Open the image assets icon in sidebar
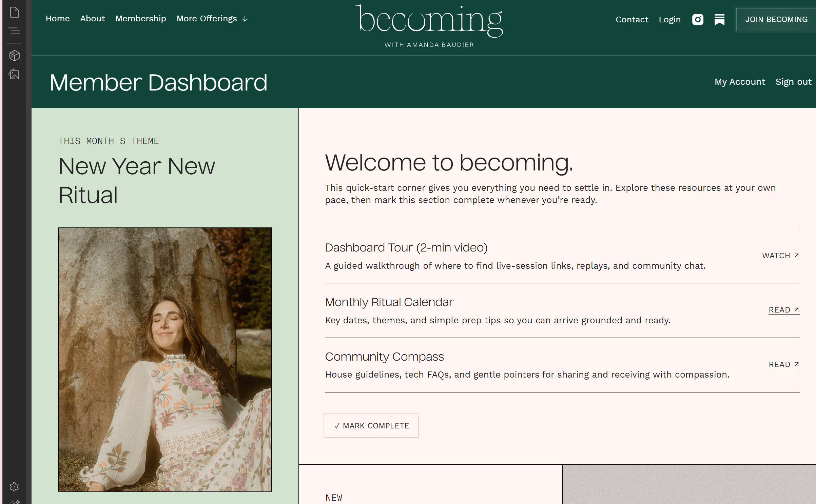Screen dimensions: 816x504 point(14,75)
